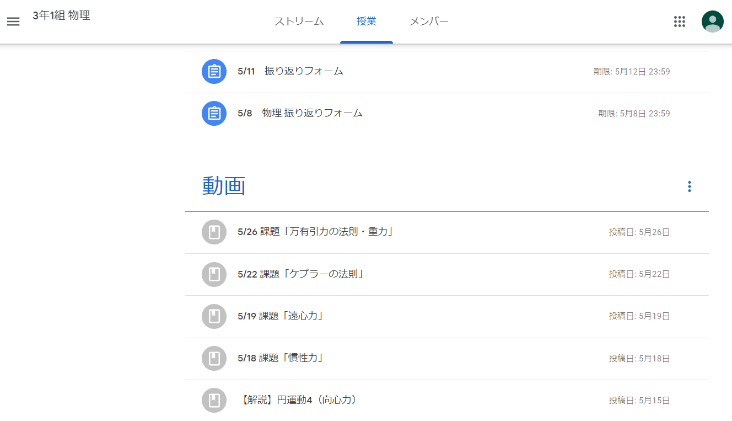Open the Google apps grid

point(680,21)
